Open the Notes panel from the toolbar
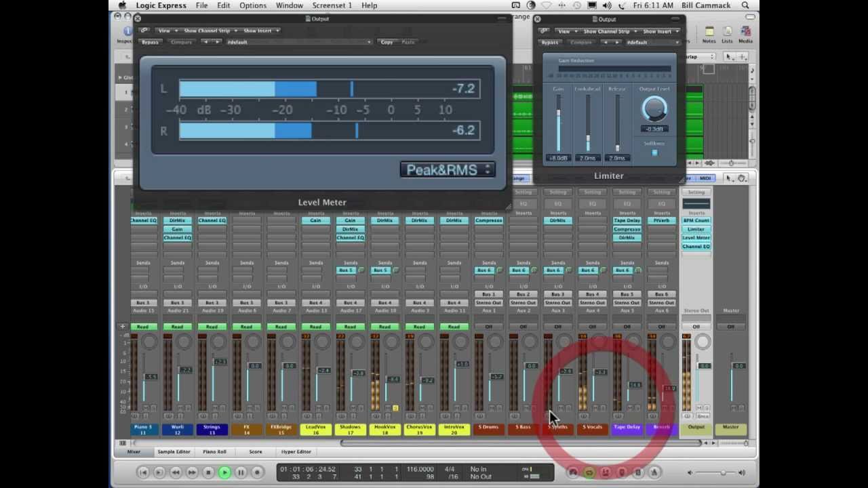The width and height of the screenshot is (868, 488). pyautogui.click(x=709, y=35)
